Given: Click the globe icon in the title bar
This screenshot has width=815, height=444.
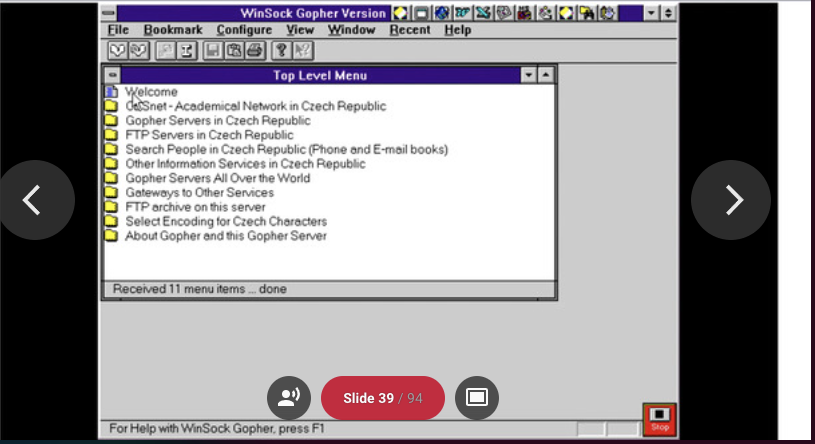Looking at the screenshot, I should [442, 13].
